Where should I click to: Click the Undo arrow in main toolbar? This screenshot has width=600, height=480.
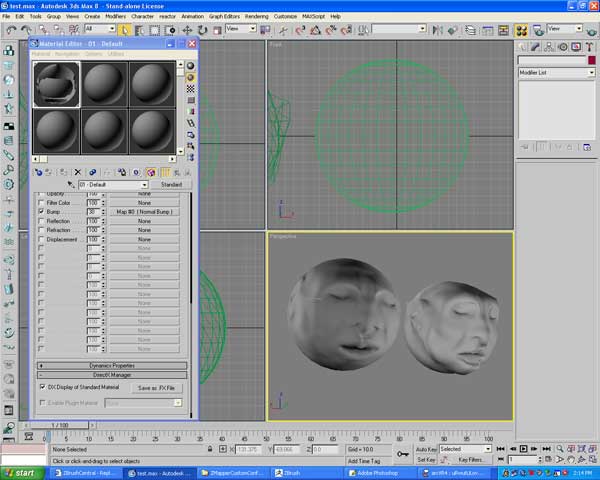[11, 30]
